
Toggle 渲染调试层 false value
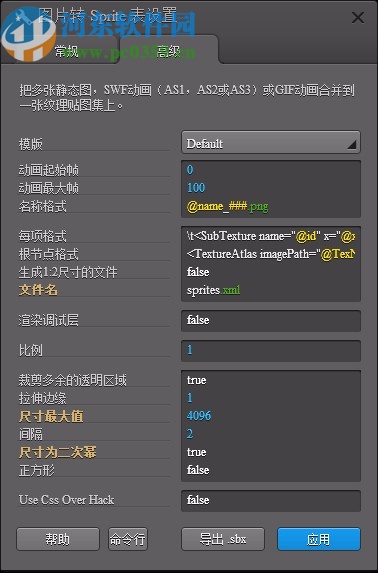pyautogui.click(x=271, y=320)
